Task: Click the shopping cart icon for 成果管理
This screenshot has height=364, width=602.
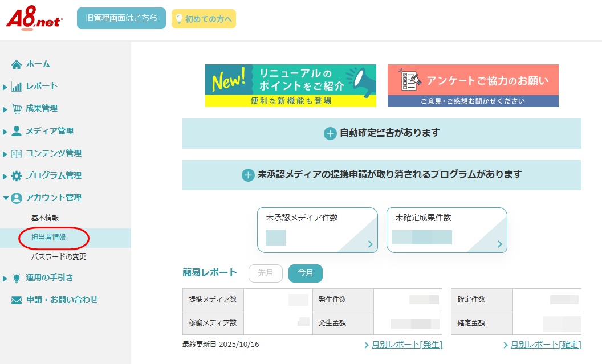Action: pyautogui.click(x=17, y=109)
